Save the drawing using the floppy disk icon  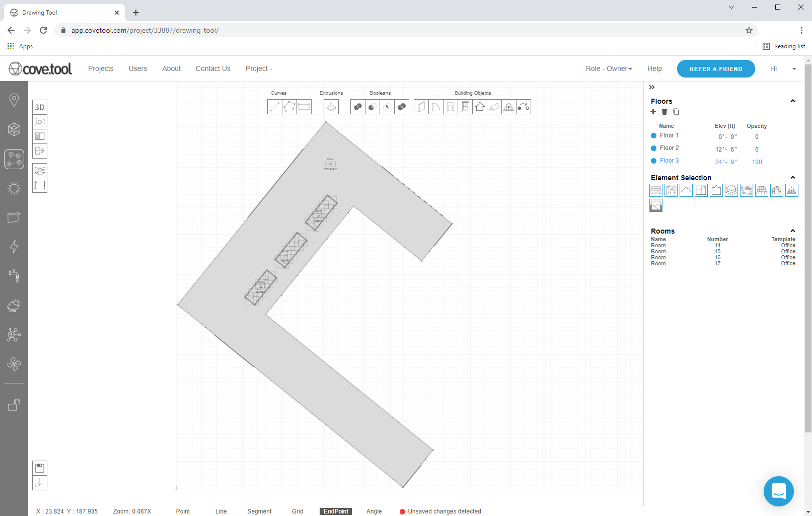[x=39, y=468]
